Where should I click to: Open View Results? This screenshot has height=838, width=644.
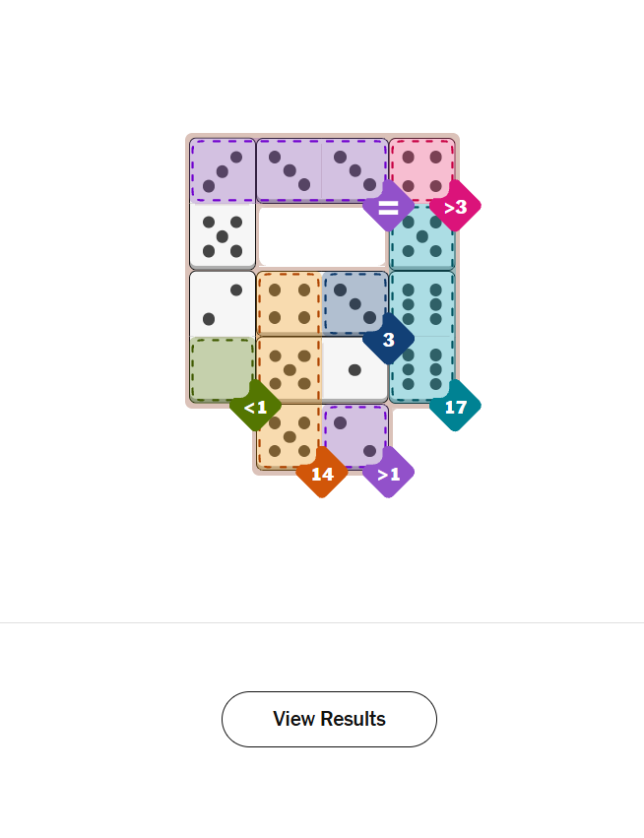[x=329, y=719]
